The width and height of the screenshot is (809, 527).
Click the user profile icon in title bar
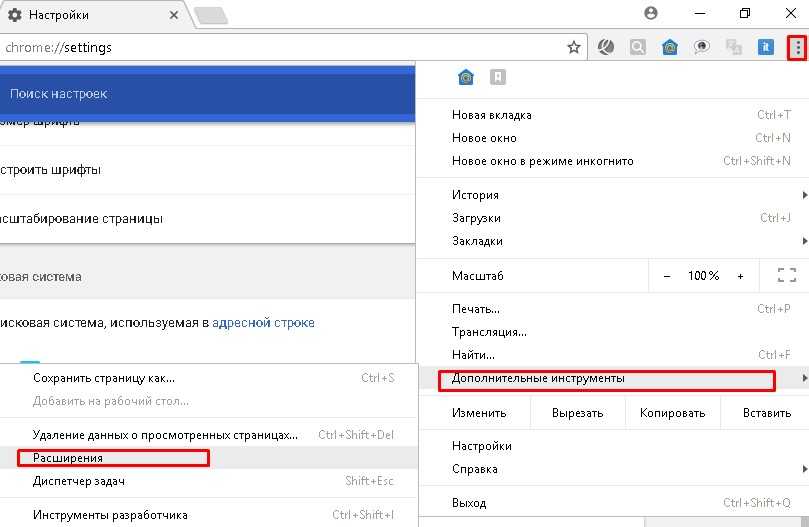[652, 14]
